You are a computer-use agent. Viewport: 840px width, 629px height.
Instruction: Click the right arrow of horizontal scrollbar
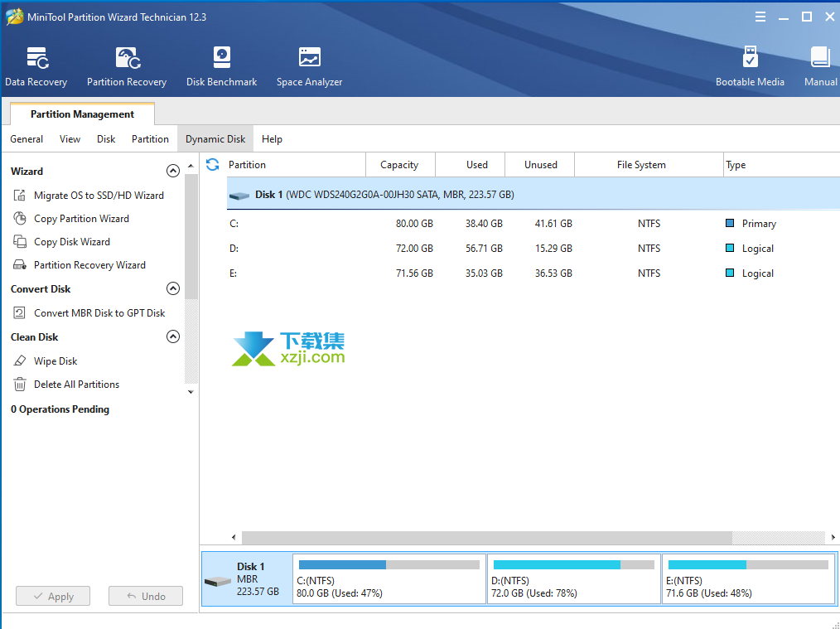[833, 537]
